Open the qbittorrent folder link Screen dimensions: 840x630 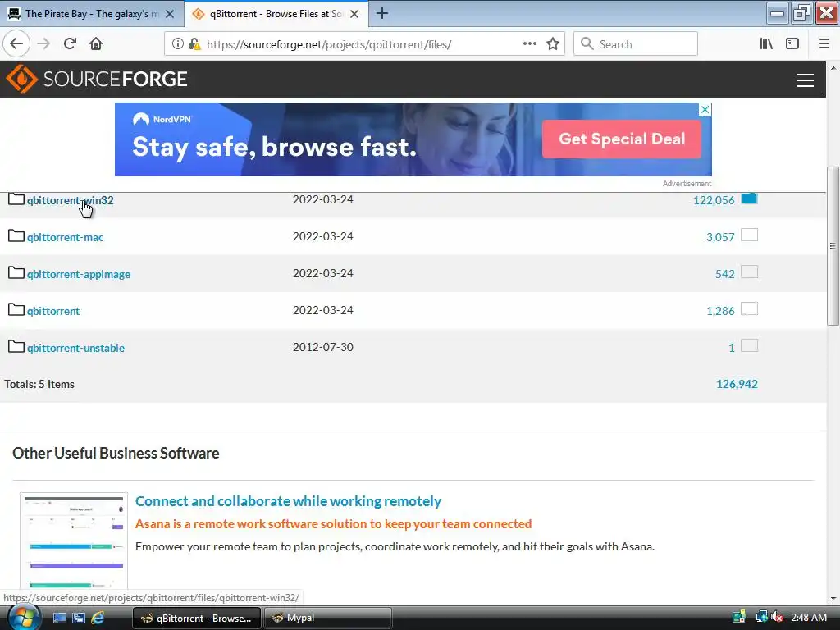coord(53,311)
